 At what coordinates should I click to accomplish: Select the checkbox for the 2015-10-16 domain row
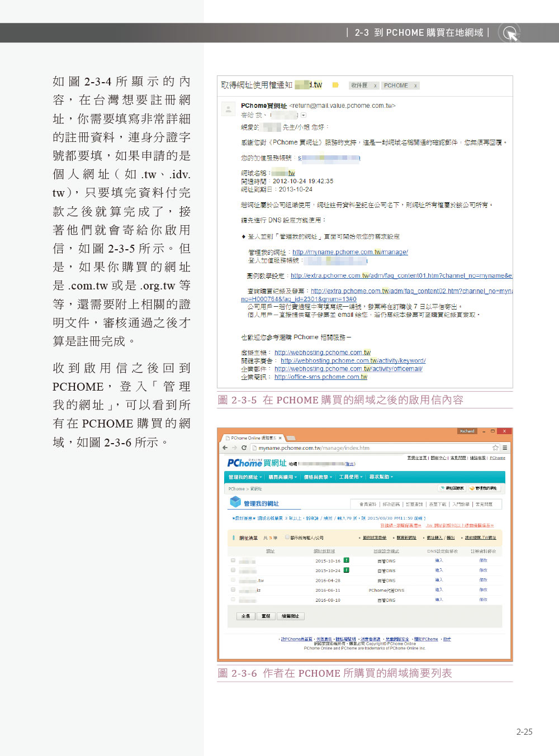233,560
